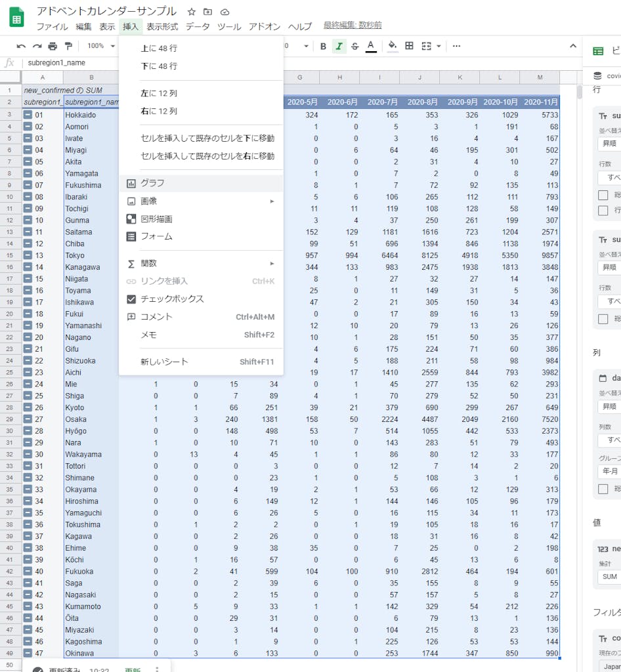Open the 100% zoom dropdown
The height and width of the screenshot is (672, 621).
101,46
